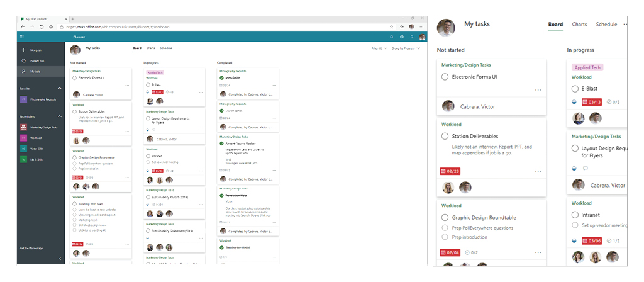This screenshot has height=282, width=644.
Task: Click the Workload magenta plan tile
Action: pyautogui.click(x=23, y=138)
